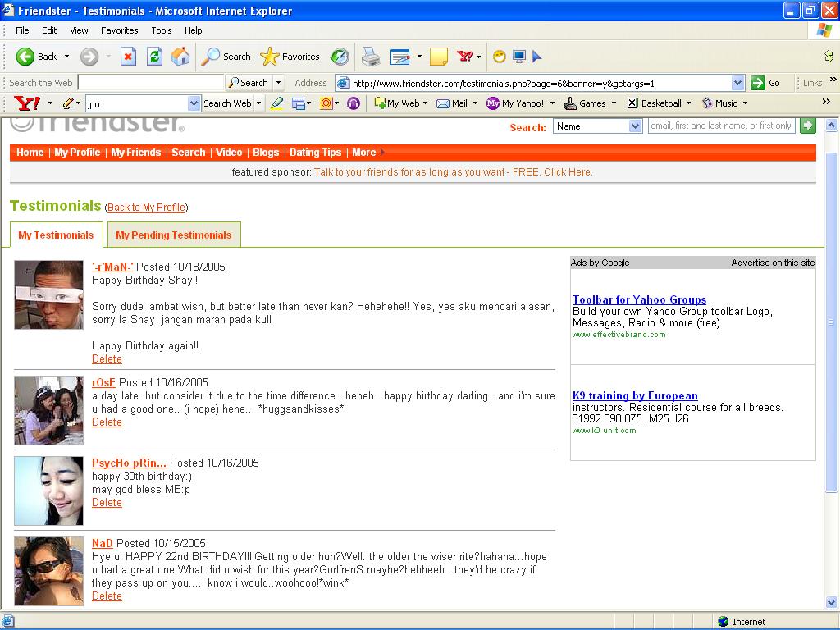Open Games joystick button
840x630 pixels.
click(x=585, y=103)
